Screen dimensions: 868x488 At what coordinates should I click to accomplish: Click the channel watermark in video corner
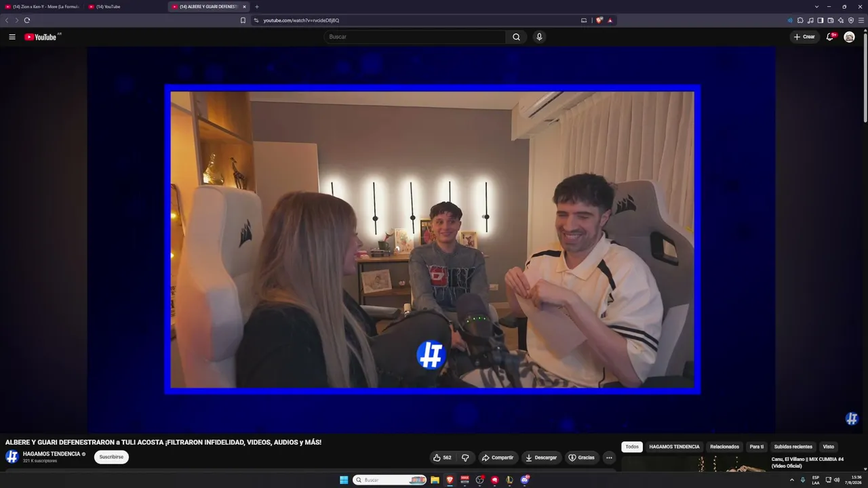tap(852, 419)
